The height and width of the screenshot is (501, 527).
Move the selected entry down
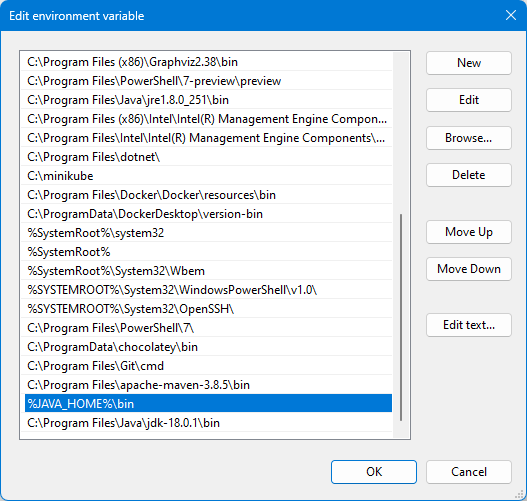coord(469,269)
